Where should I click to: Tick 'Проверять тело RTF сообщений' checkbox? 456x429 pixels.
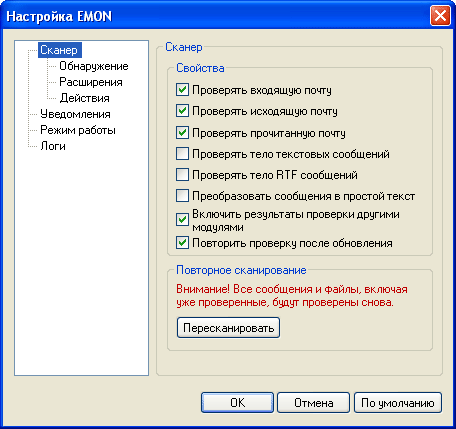coord(182,175)
